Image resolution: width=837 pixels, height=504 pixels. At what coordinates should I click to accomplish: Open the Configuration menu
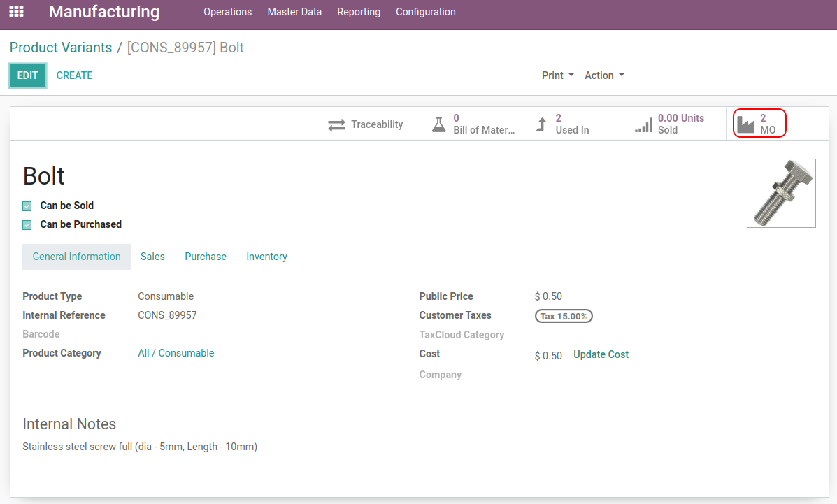(x=425, y=12)
